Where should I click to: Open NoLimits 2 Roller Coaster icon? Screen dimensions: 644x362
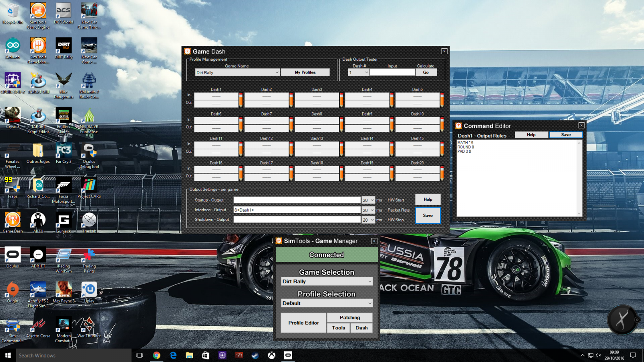(89, 85)
